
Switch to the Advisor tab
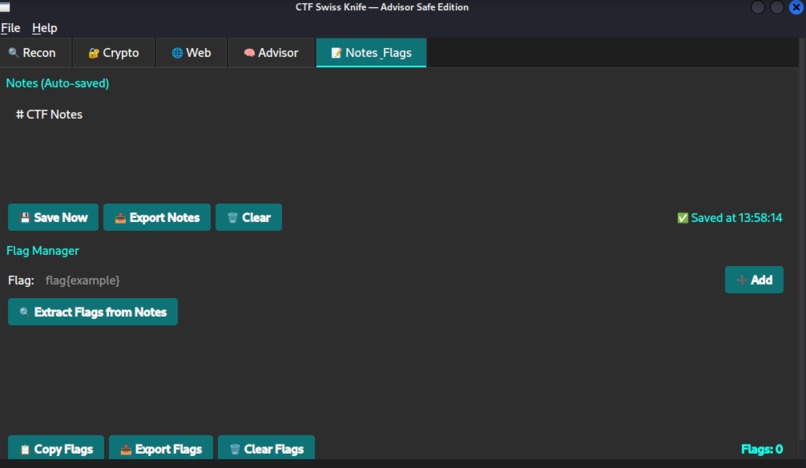271,52
